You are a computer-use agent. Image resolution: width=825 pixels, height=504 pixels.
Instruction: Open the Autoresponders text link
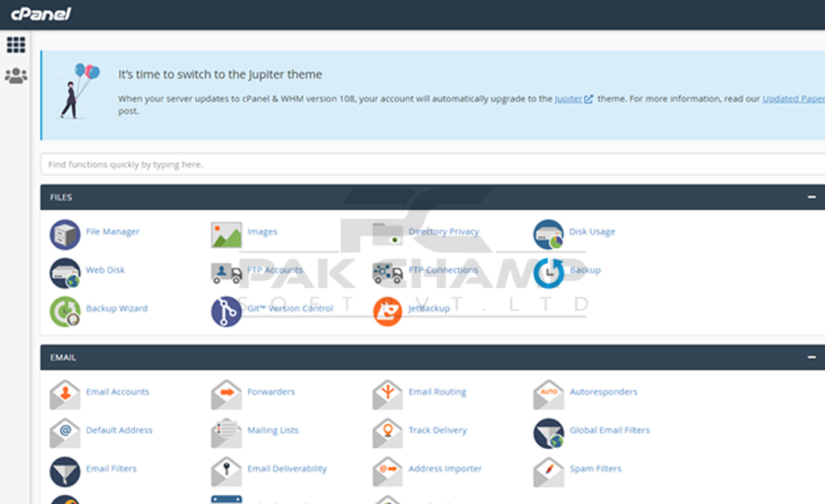point(603,392)
